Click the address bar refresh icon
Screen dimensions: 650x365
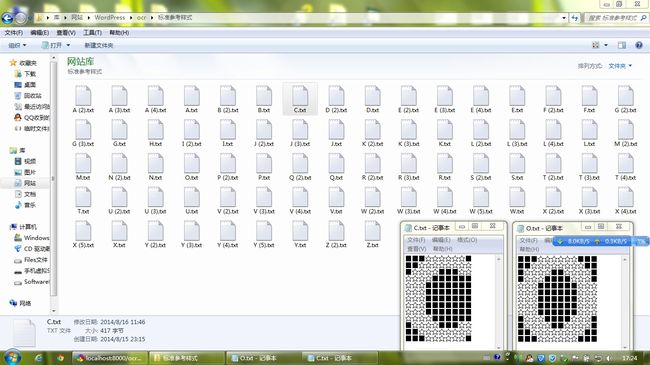575,18
